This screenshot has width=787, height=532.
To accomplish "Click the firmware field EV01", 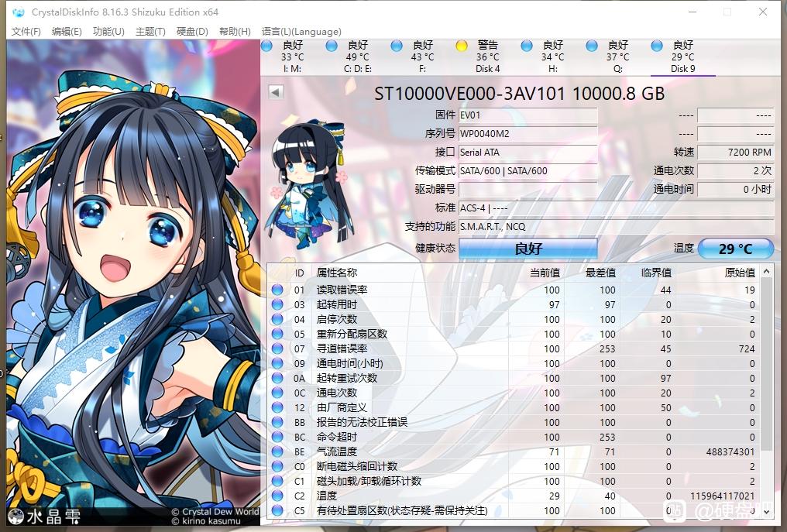I will tap(528, 115).
